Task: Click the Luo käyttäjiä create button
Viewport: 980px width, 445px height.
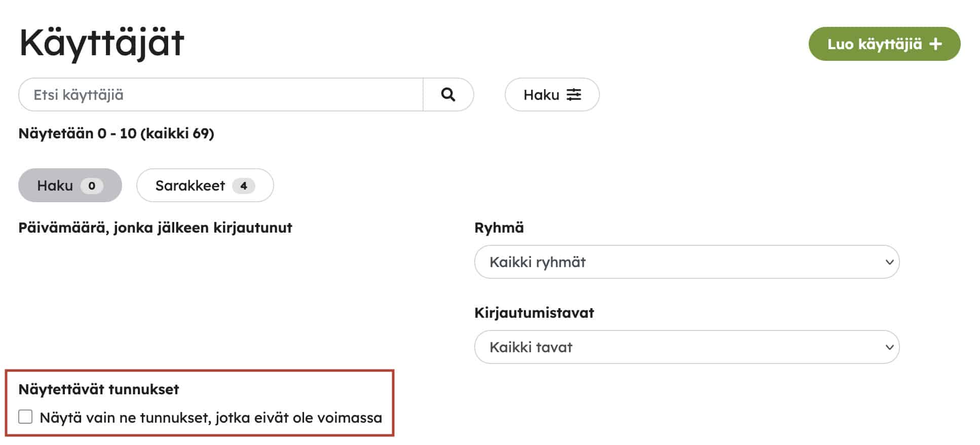Action: (884, 44)
